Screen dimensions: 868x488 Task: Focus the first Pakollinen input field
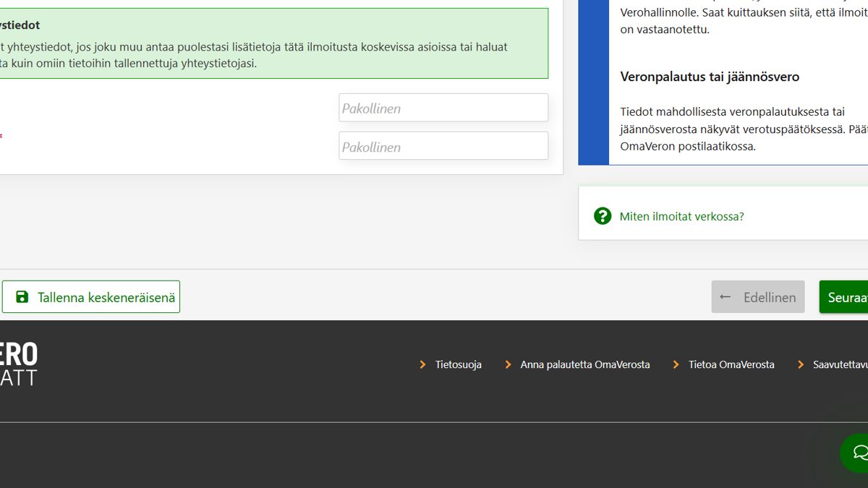click(x=443, y=108)
